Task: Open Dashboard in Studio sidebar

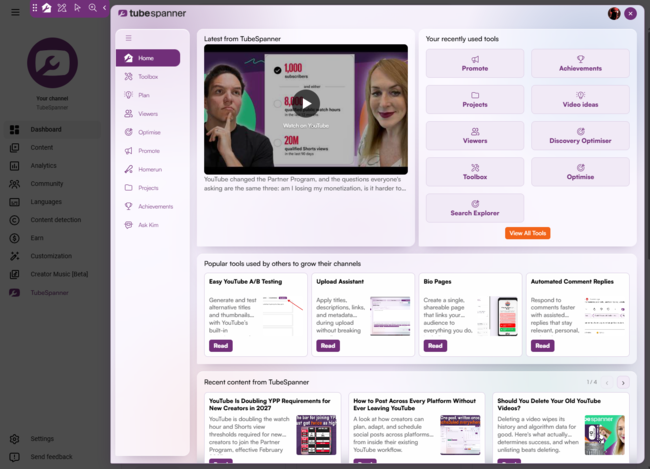Action: 52,129
